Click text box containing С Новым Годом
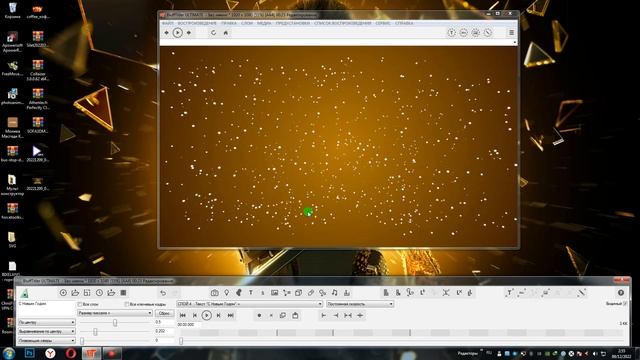640x360 pixels. pos(46,309)
